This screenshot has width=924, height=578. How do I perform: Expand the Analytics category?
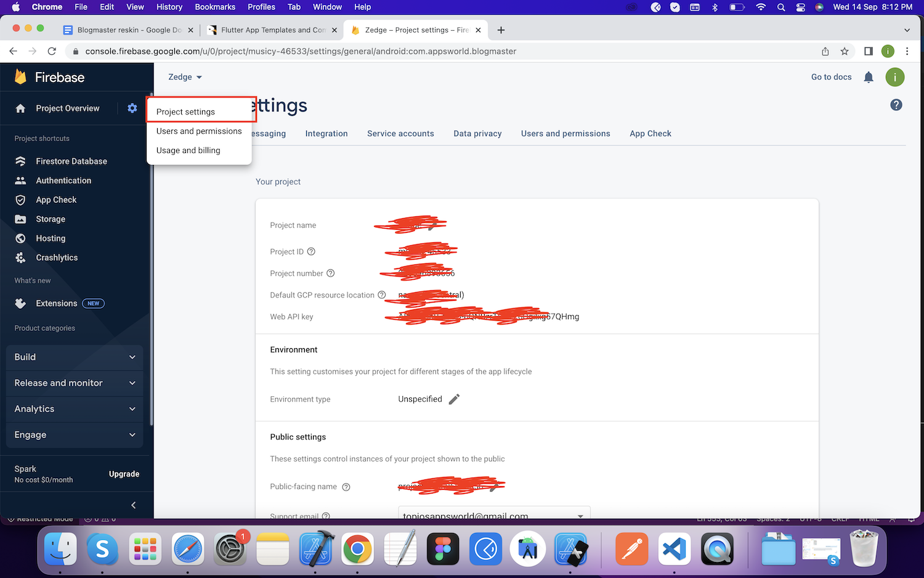click(x=75, y=409)
